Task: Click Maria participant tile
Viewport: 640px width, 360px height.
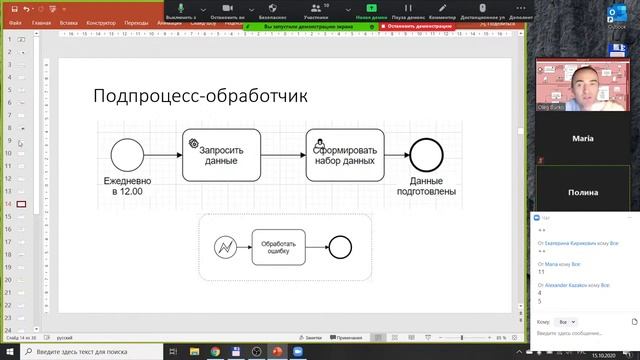Action: pyautogui.click(x=583, y=138)
